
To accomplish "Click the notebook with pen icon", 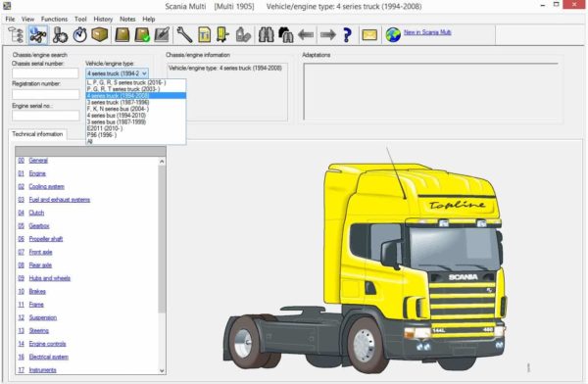I will pyautogui.click(x=162, y=35).
